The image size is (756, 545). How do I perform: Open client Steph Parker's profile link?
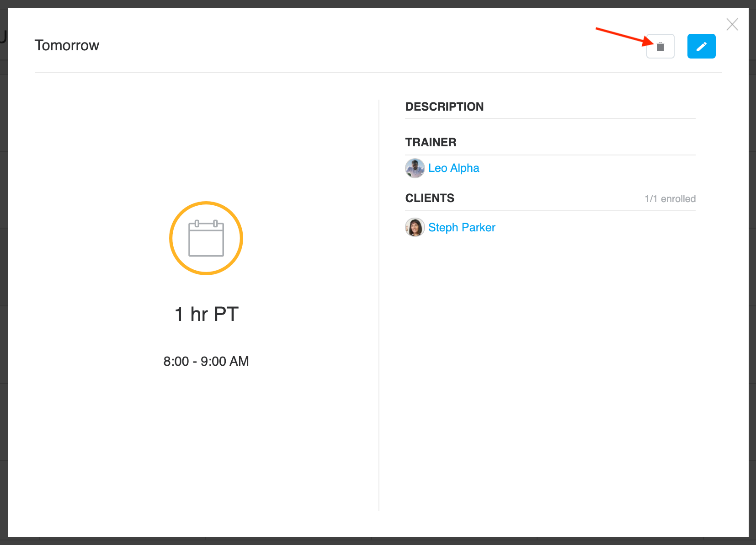(462, 227)
